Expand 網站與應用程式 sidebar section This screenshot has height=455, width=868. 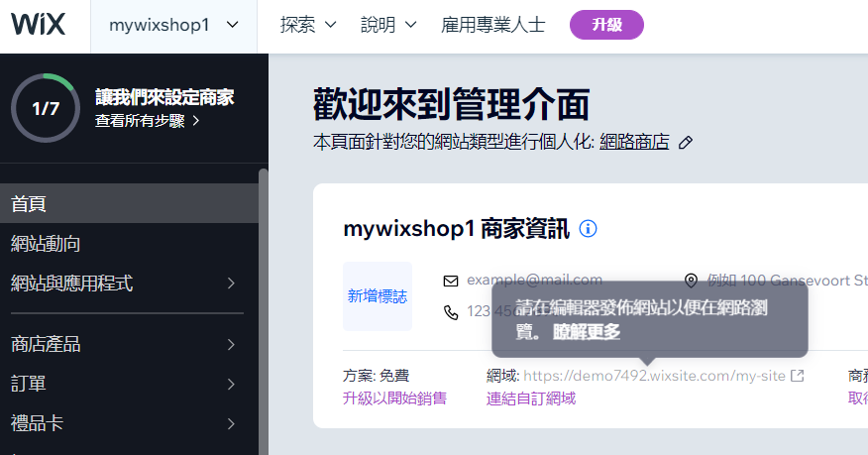coord(129,284)
